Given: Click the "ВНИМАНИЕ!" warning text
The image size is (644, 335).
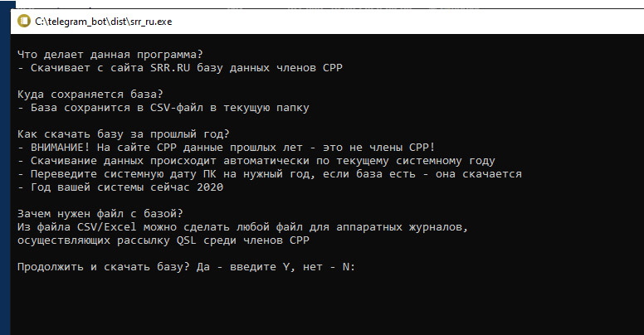Looking at the screenshot, I should [x=61, y=148].
